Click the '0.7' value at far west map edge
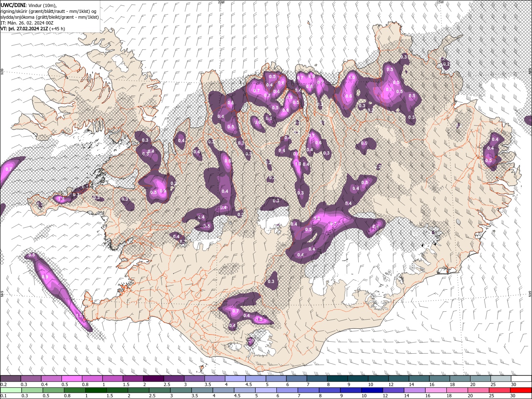 click(x=8, y=169)
